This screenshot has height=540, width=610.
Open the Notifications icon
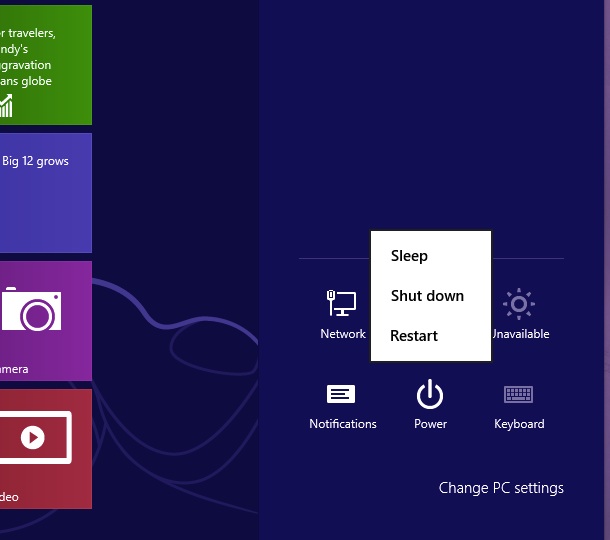coord(341,394)
